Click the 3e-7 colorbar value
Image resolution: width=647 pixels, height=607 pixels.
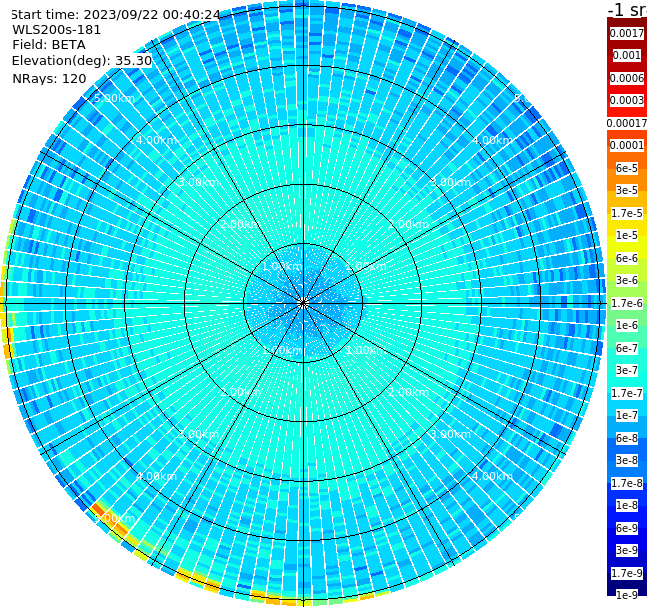[x=627, y=370]
